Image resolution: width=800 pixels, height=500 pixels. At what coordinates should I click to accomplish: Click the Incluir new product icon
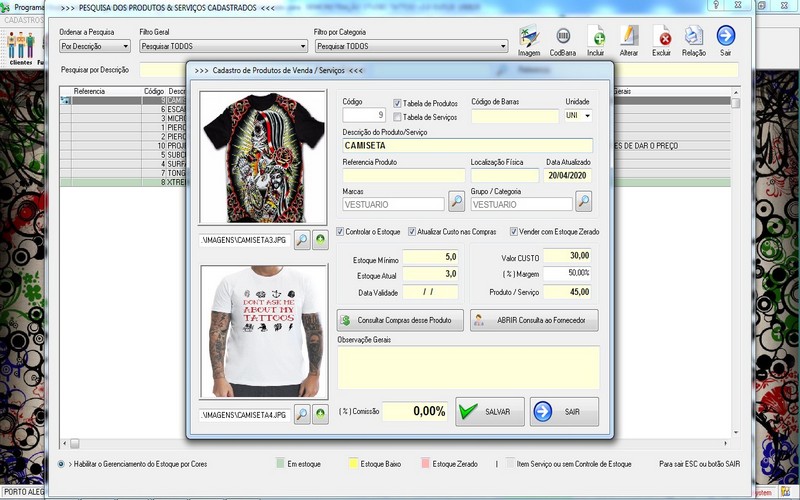pyautogui.click(x=595, y=40)
